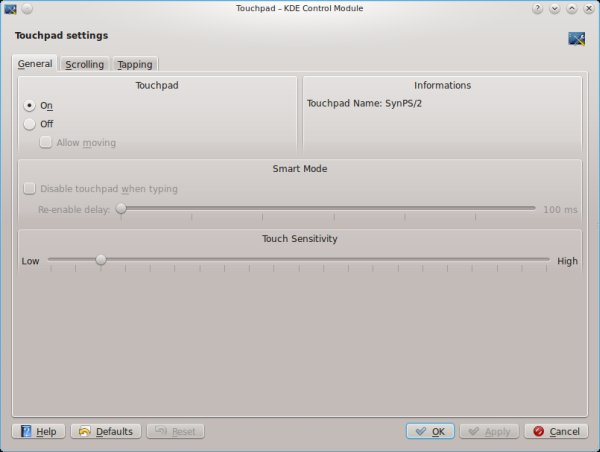
Task: Click the Touchpad Name: SynPS/2 text
Action: [x=364, y=103]
